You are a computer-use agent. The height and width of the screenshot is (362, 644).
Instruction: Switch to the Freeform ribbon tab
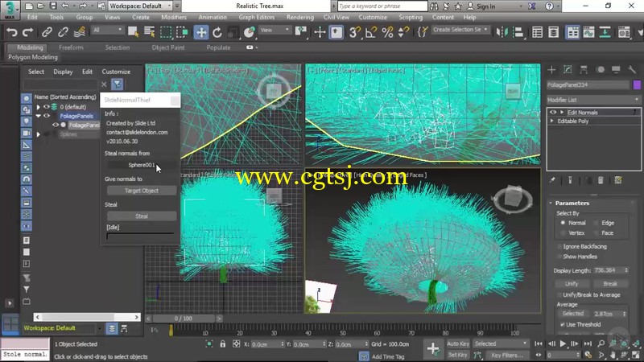click(71, 47)
